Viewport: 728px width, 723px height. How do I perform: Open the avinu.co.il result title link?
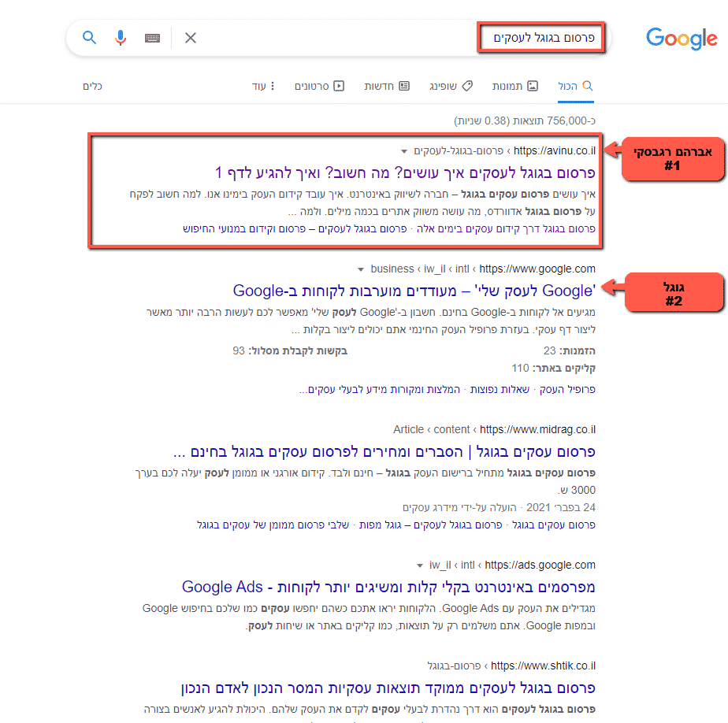[405, 172]
